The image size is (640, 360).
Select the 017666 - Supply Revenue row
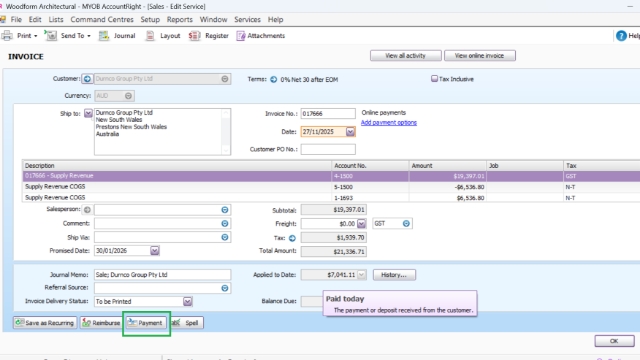[x=331, y=176]
